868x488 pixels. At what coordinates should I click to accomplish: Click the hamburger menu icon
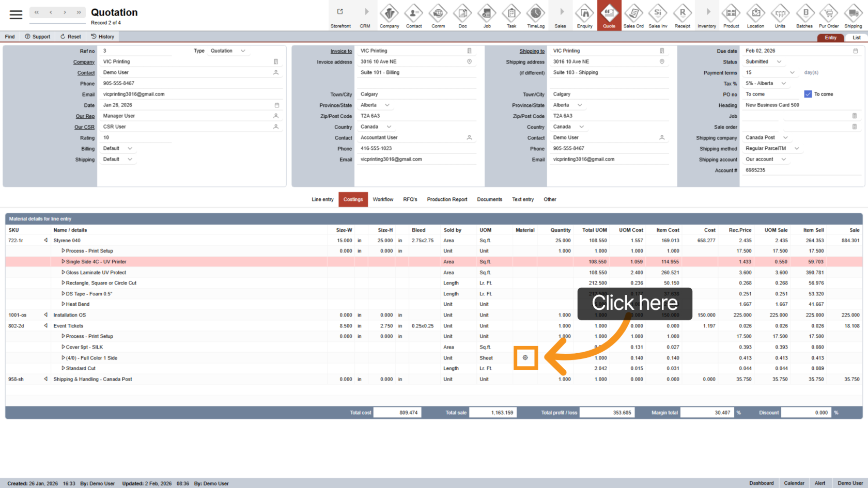point(16,14)
